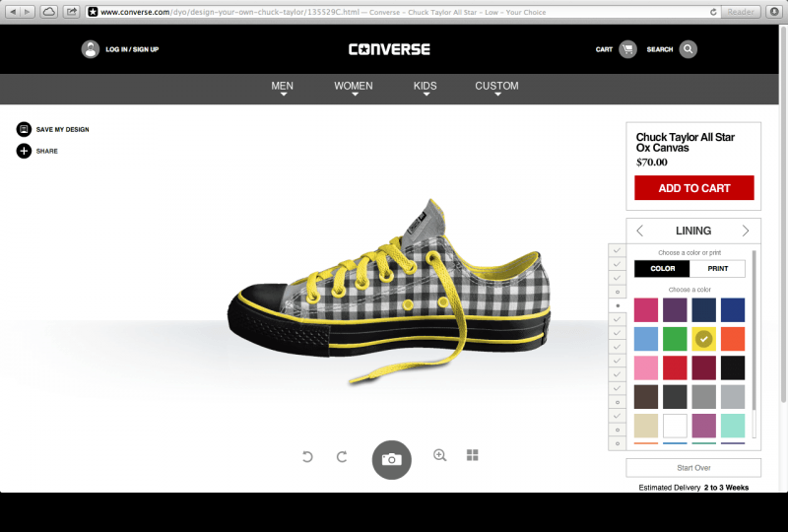Image resolution: width=788 pixels, height=532 pixels.
Task: Select the COLOR tab
Action: click(662, 269)
